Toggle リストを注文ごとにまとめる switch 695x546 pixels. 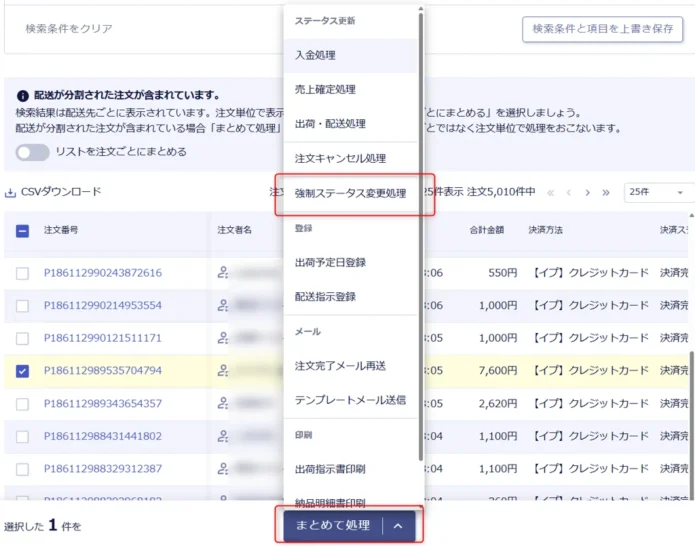point(32,152)
